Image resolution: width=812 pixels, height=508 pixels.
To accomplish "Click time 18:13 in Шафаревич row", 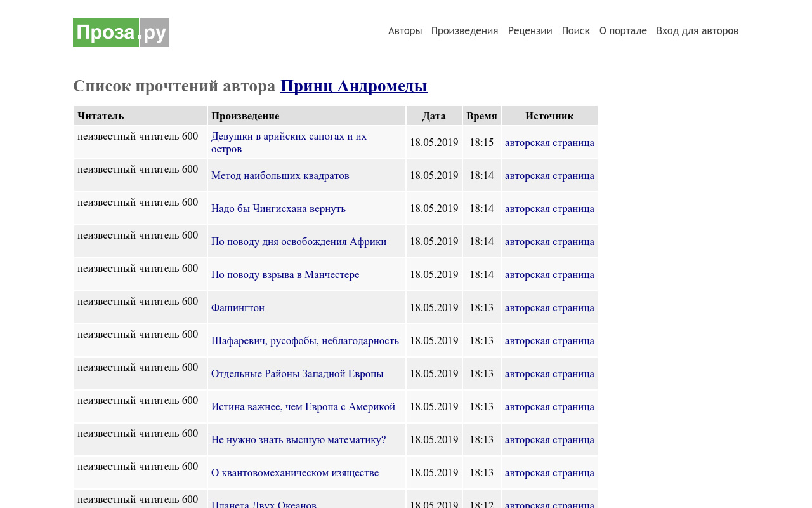I will point(481,340).
